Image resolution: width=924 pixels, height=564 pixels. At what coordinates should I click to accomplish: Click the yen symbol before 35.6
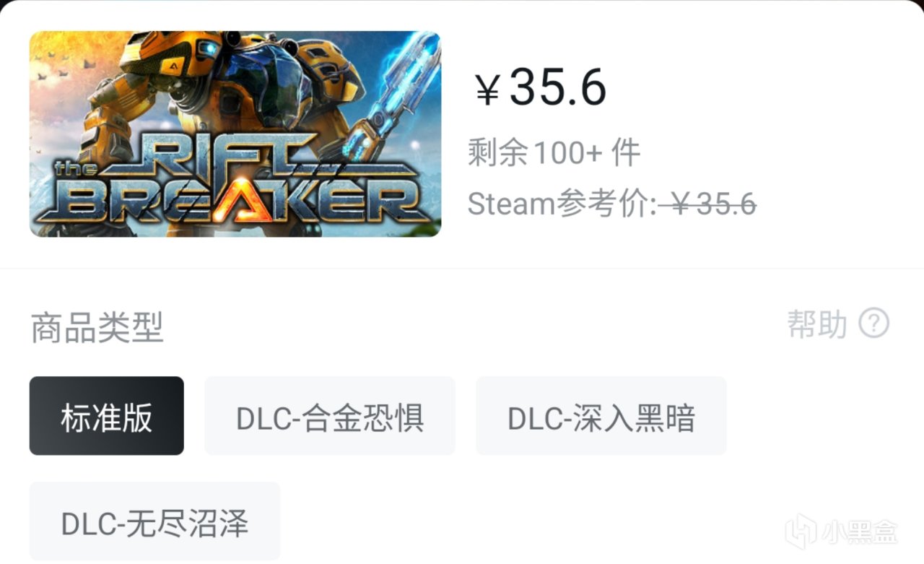[488, 91]
